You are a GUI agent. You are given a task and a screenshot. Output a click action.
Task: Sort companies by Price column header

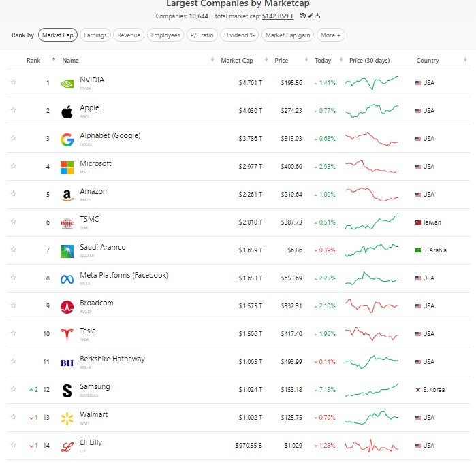(x=281, y=61)
